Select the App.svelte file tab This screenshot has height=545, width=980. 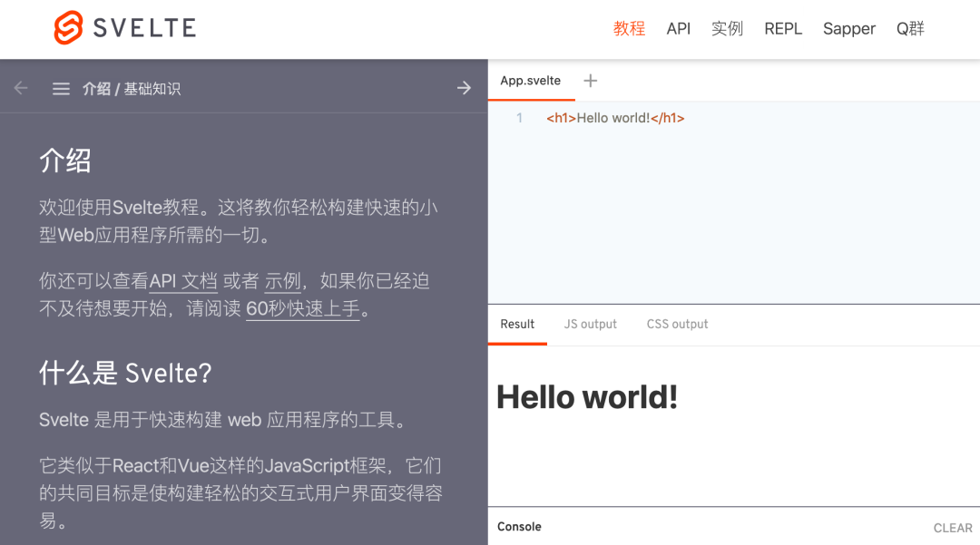point(531,81)
